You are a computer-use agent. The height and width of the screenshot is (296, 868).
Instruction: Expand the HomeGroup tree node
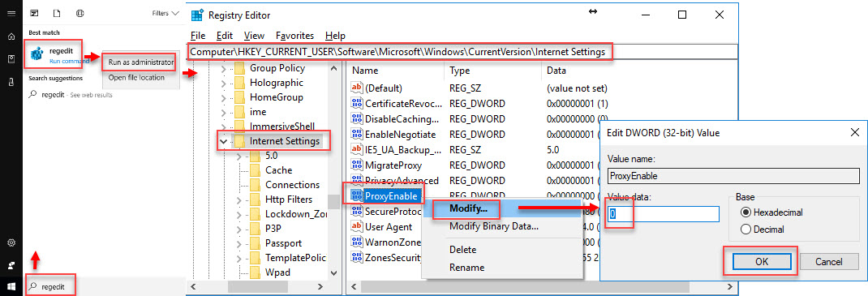[x=223, y=97]
